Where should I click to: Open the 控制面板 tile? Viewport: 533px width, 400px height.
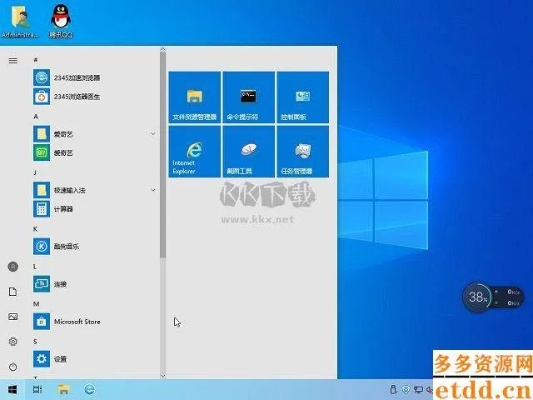point(303,97)
